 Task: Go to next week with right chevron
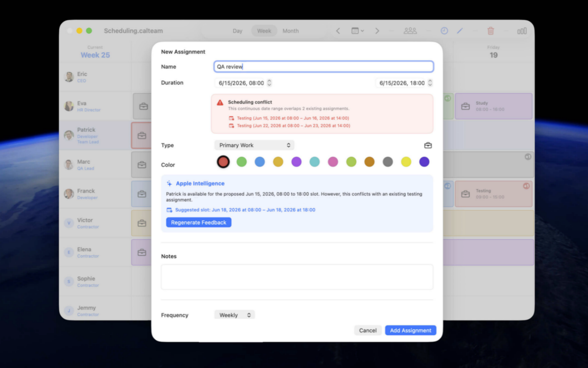pos(377,31)
